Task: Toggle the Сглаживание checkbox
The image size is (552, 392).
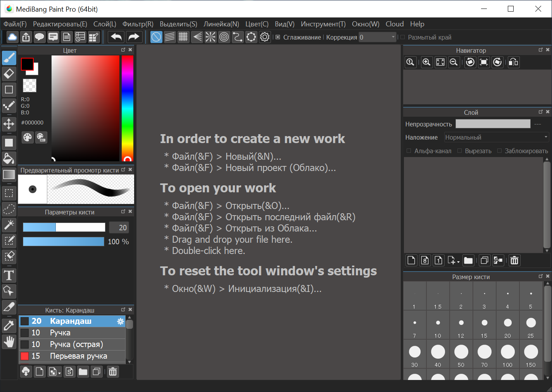Action: (278, 37)
